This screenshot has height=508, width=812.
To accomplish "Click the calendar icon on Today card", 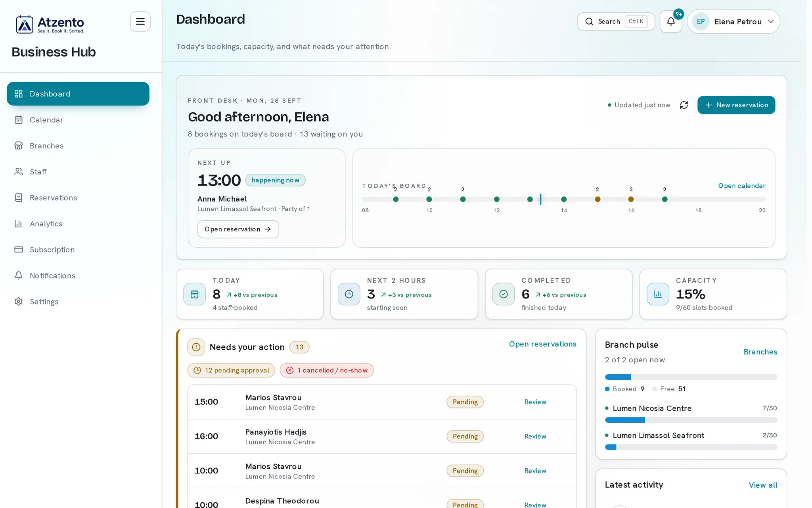I will click(x=195, y=294).
